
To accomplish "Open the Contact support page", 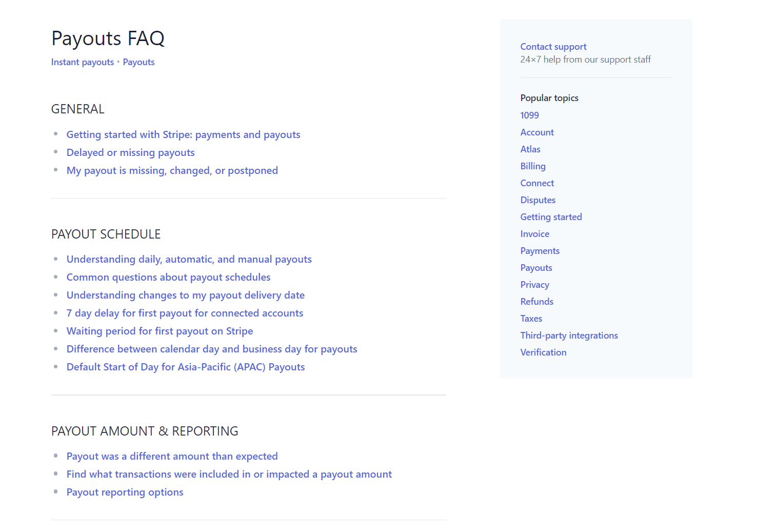I will (x=553, y=46).
